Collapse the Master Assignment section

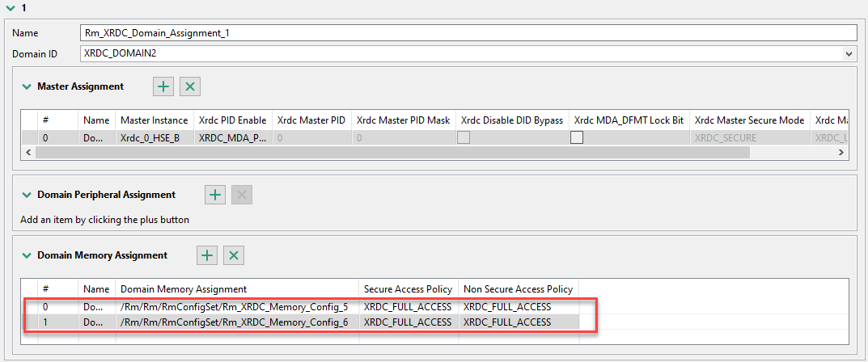tap(27, 86)
